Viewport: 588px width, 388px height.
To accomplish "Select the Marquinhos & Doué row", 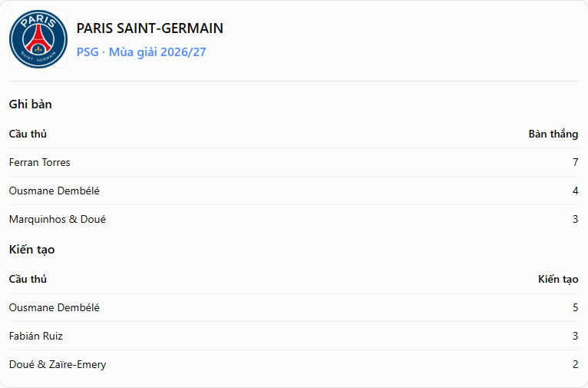I will coord(294,219).
